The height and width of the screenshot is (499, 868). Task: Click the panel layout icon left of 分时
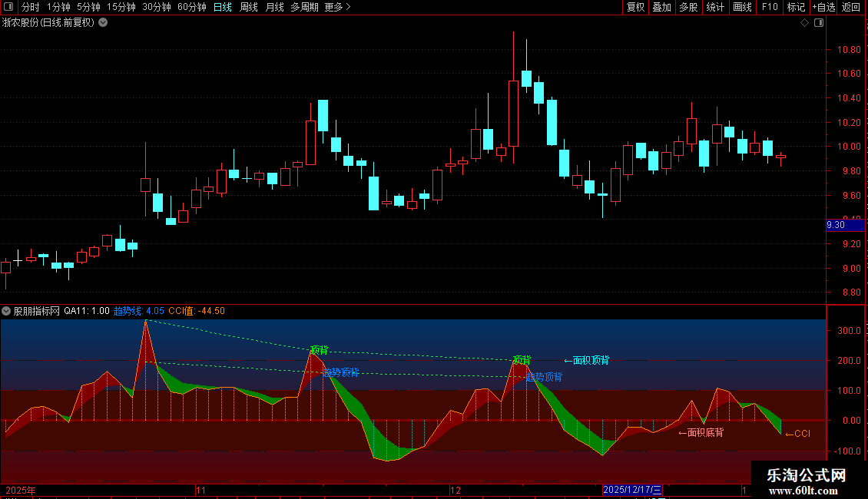click(8, 7)
